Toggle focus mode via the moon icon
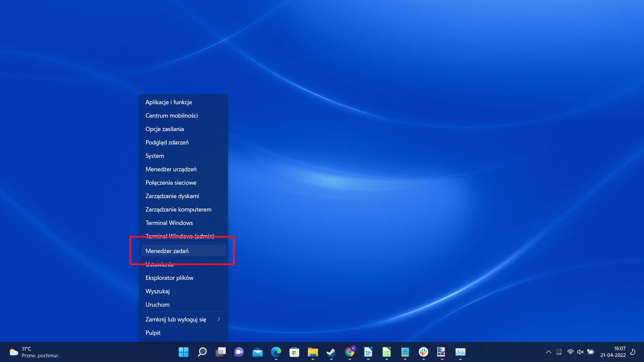 632,352
